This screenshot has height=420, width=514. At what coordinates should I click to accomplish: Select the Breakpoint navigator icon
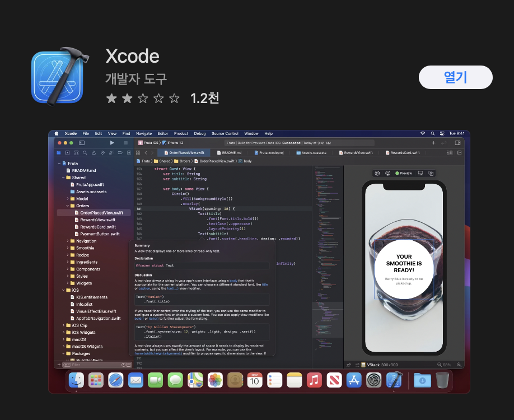pyautogui.click(x=120, y=152)
